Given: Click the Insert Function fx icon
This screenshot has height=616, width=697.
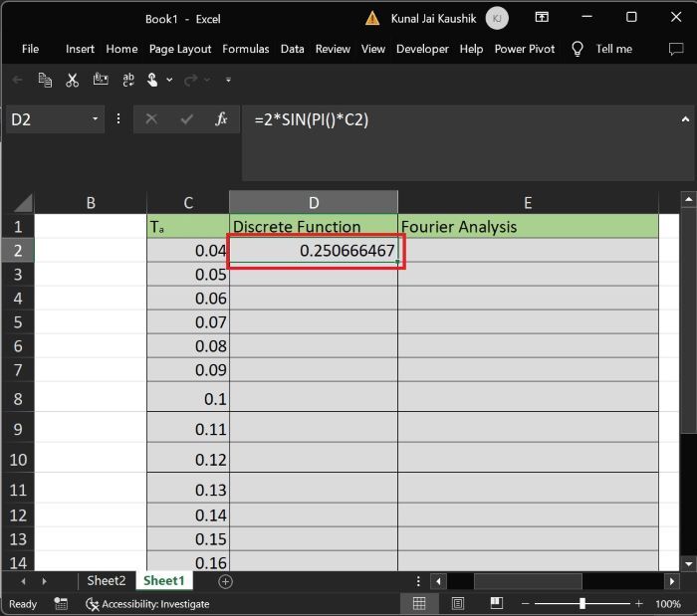Looking at the screenshot, I should point(221,119).
